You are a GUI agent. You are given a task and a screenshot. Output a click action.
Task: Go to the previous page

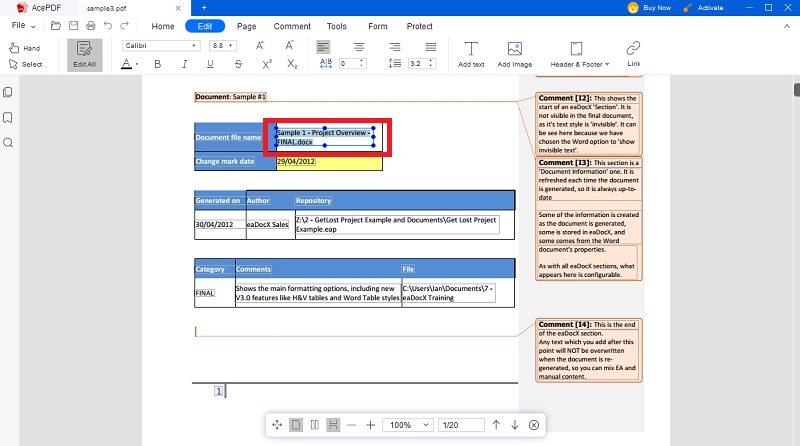pyautogui.click(x=496, y=425)
